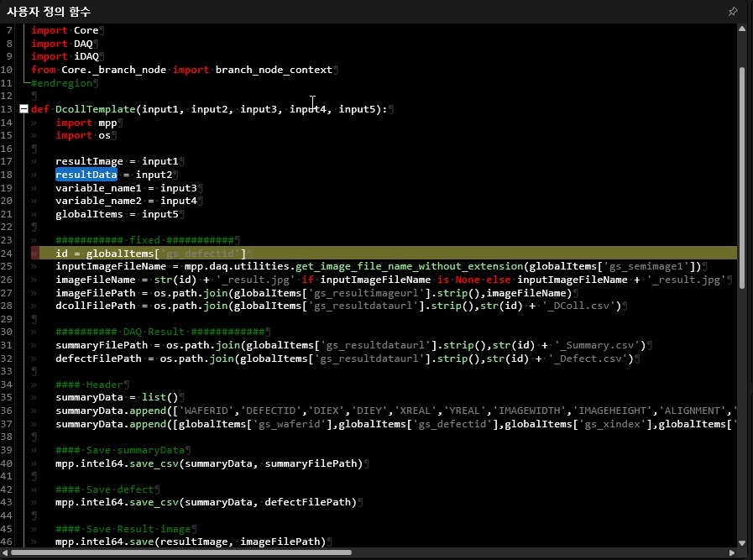Collapse the DcollTemplate function fold marker
This screenshot has height=560, width=753.
pyautogui.click(x=24, y=109)
